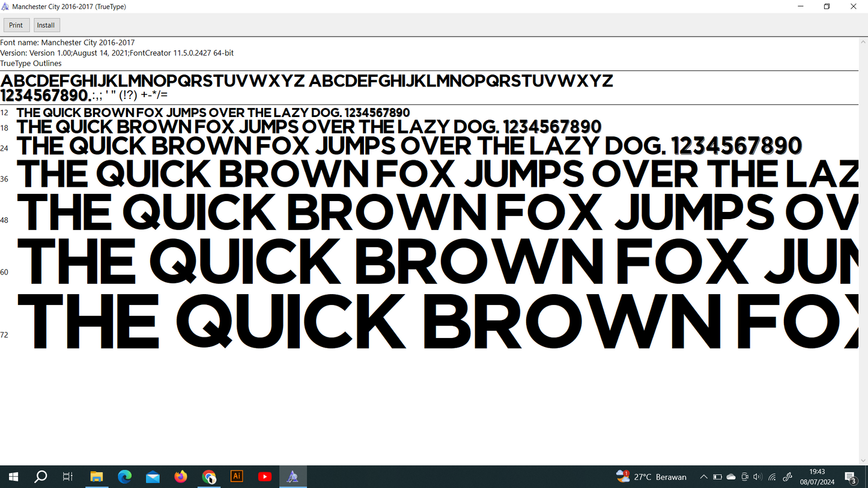Open OneDrive cloud icon in the tray
Image resolution: width=868 pixels, height=488 pixels.
pos(731,477)
